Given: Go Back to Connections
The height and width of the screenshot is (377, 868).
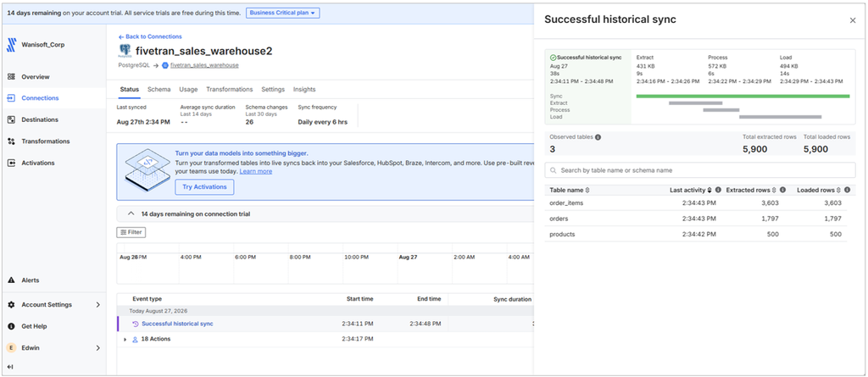Looking at the screenshot, I should coord(150,36).
